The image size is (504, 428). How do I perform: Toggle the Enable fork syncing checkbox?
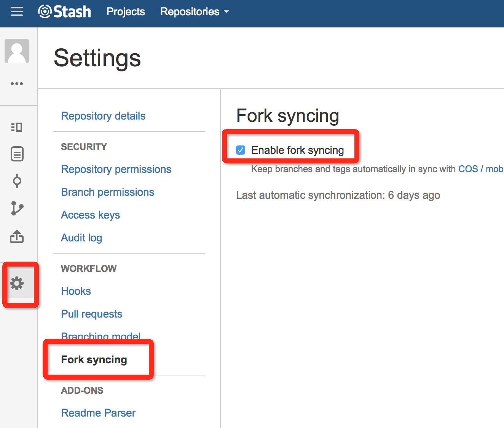241,150
